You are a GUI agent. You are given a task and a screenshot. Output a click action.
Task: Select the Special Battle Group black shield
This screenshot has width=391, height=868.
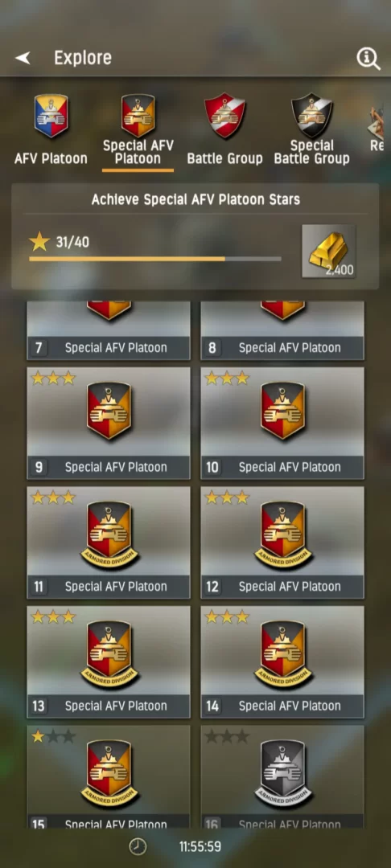coord(312,116)
